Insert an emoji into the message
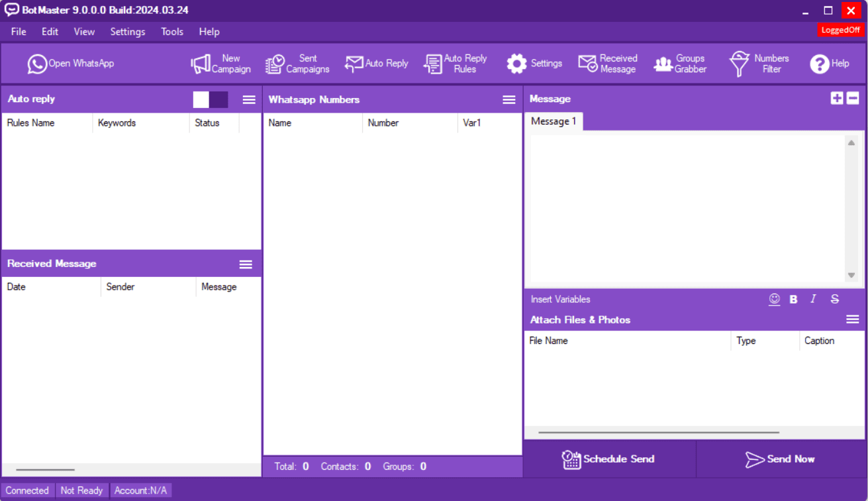This screenshot has width=868, height=501. (774, 299)
